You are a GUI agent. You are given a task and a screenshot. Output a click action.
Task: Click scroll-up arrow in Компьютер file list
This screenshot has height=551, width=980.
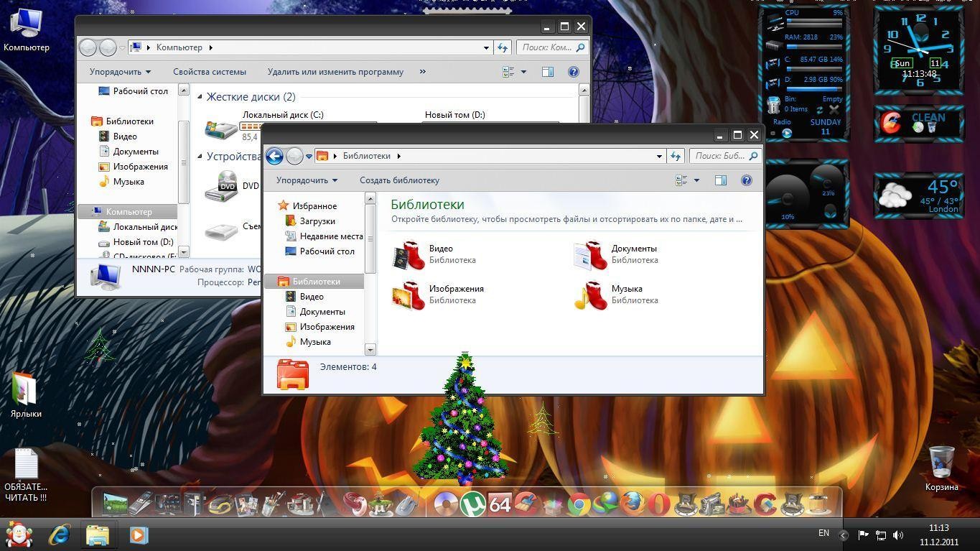[584, 91]
